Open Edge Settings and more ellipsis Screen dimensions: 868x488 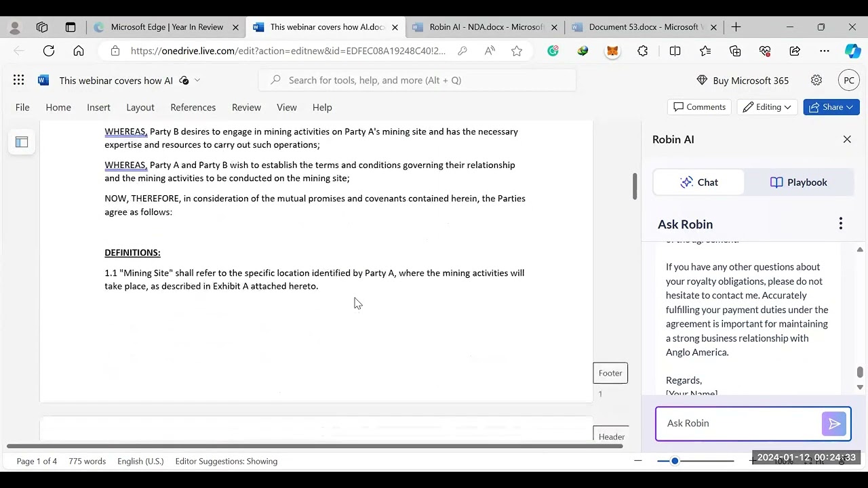(825, 51)
